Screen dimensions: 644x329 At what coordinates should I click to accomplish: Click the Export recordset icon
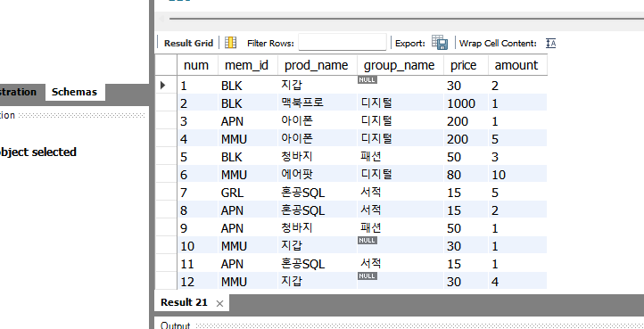(x=440, y=43)
